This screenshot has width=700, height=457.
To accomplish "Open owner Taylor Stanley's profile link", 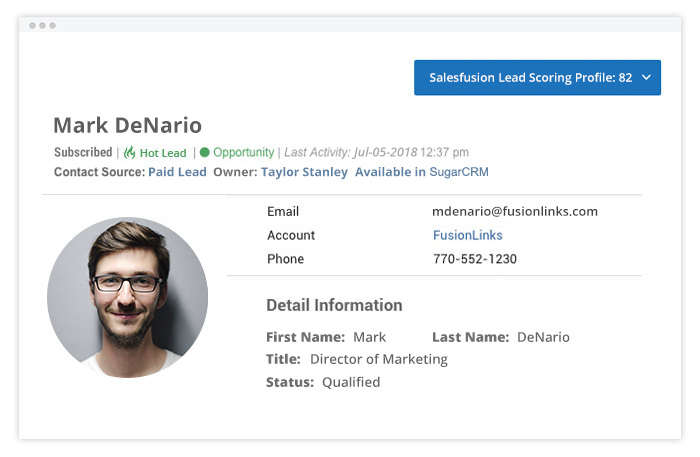I will 304,172.
